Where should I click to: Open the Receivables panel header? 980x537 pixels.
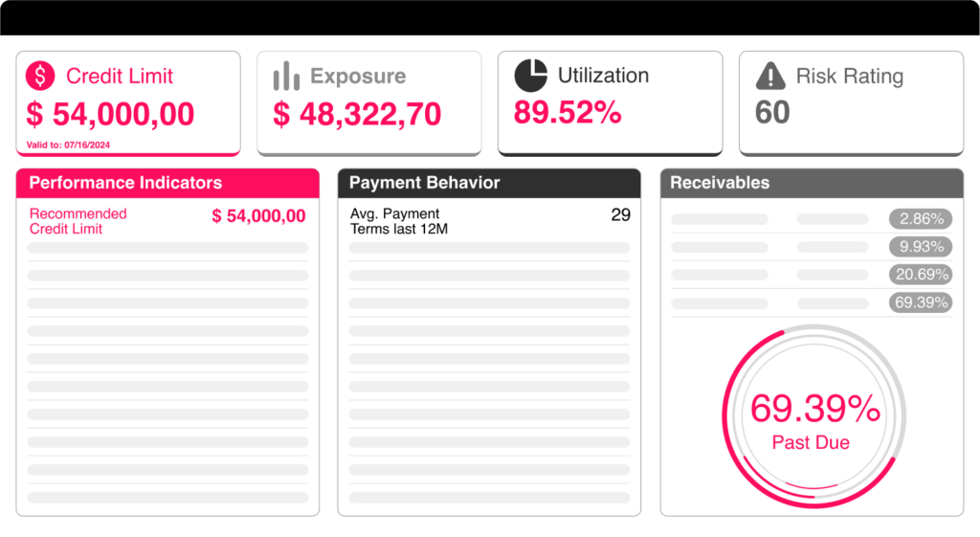[x=812, y=183]
